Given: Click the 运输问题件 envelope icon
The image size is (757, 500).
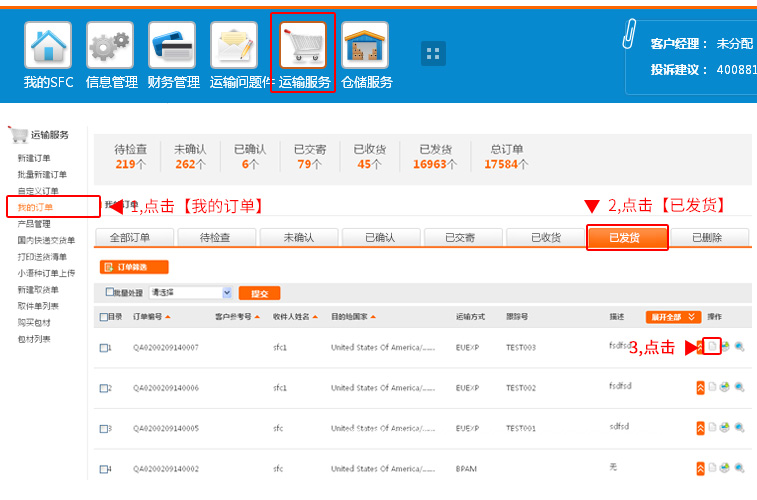Looking at the screenshot, I should 234,46.
